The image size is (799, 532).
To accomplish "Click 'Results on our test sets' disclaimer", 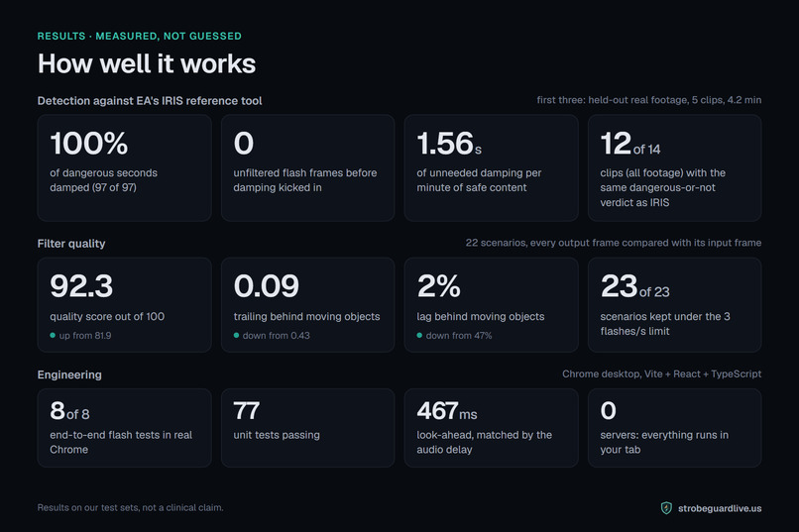I will click(x=131, y=507).
